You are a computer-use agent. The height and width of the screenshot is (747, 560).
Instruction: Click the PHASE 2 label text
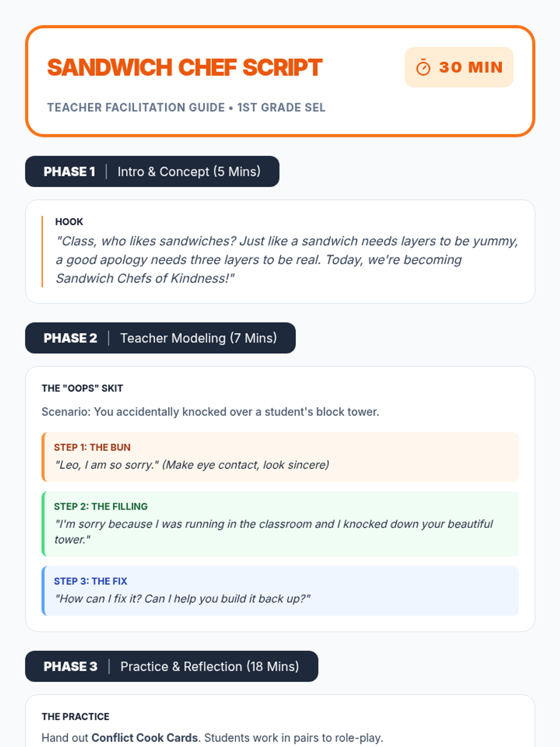[70, 338]
